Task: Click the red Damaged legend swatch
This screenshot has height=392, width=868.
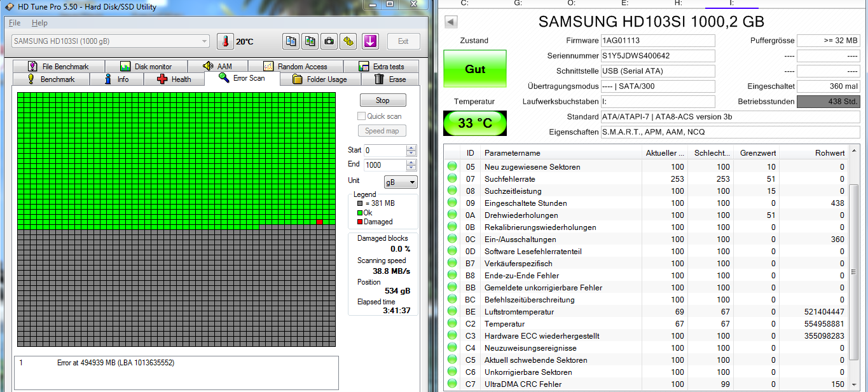Action: (359, 222)
